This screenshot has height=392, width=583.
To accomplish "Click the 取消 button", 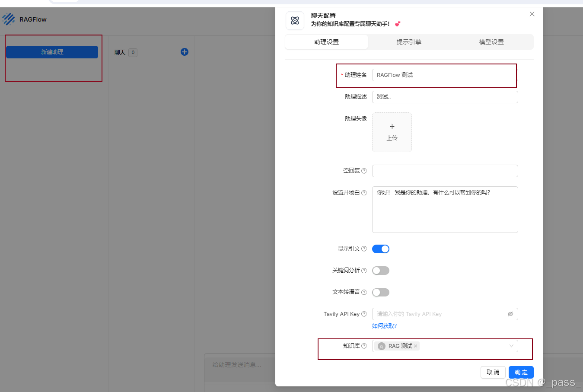I will point(493,372).
